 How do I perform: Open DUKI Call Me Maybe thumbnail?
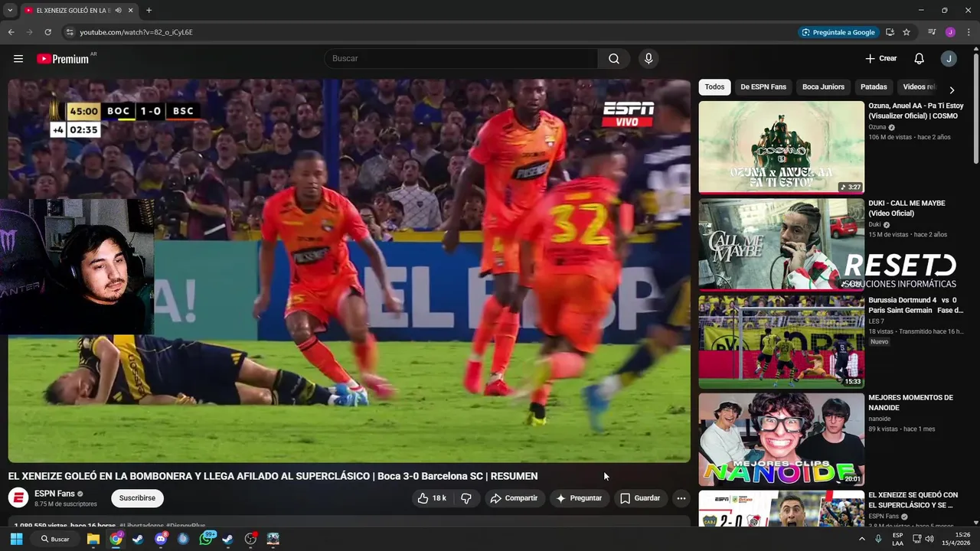[781, 245]
